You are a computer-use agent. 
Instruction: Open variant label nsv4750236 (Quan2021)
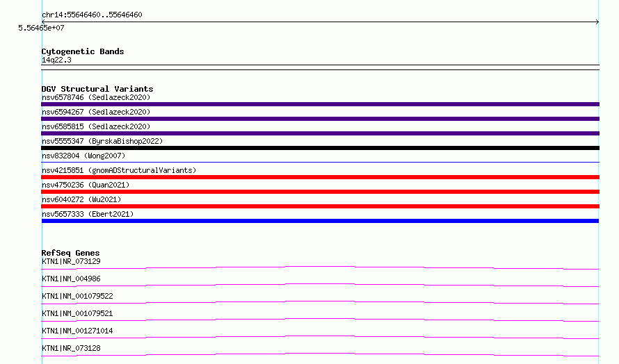pyautogui.click(x=86, y=185)
